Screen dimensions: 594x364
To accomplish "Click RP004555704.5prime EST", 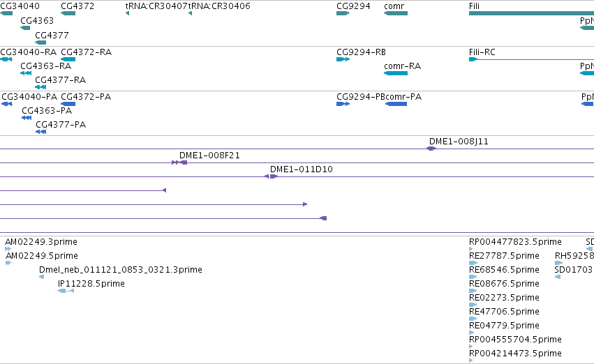I will [471, 347].
